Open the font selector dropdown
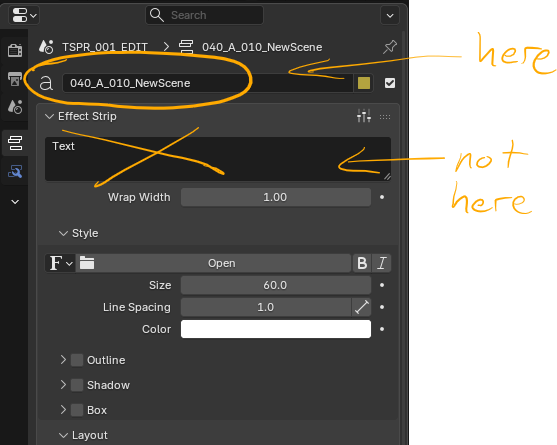This screenshot has height=445, width=557. (x=60, y=263)
